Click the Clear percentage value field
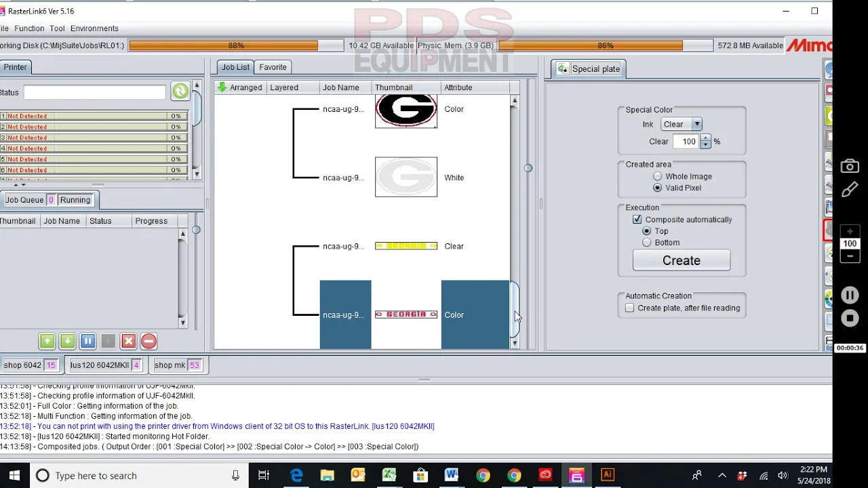868x488 pixels. coord(688,142)
